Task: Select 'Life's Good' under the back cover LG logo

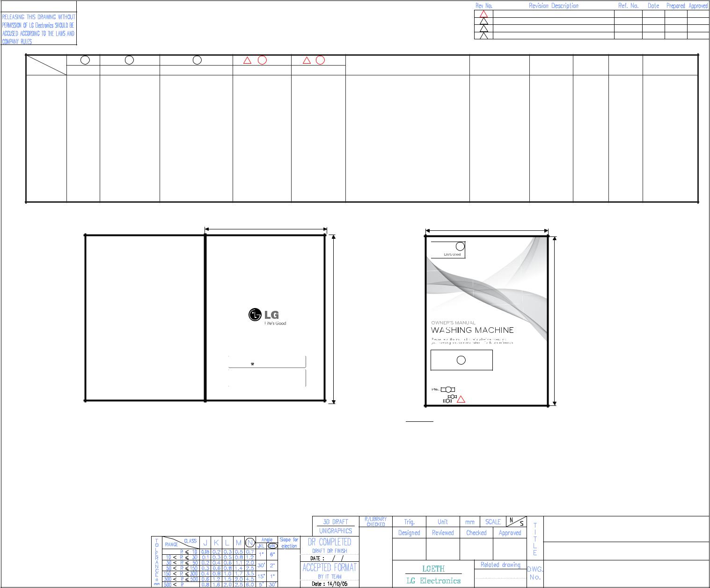Action: click(x=275, y=323)
